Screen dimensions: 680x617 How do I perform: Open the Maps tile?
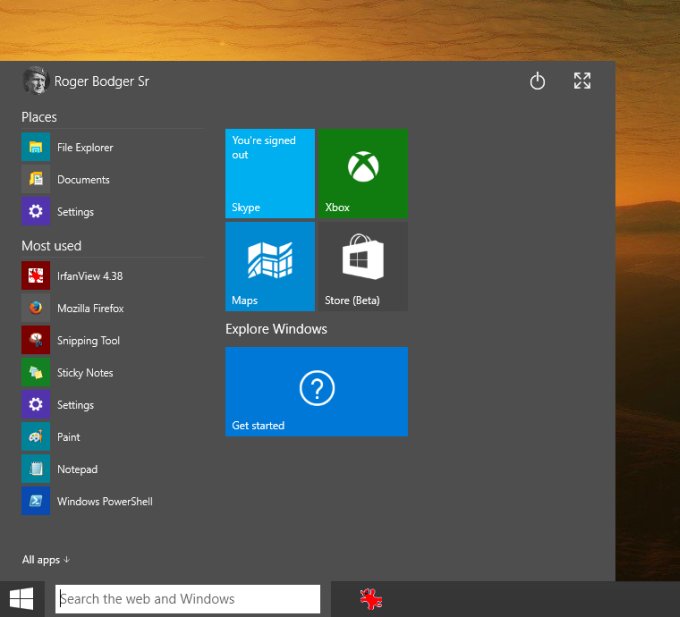[x=270, y=266]
